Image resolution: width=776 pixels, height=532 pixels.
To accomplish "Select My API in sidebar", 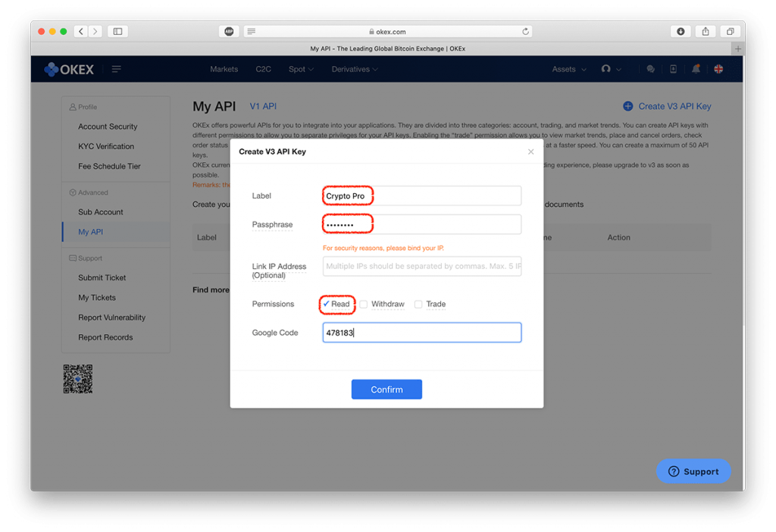I will click(91, 232).
